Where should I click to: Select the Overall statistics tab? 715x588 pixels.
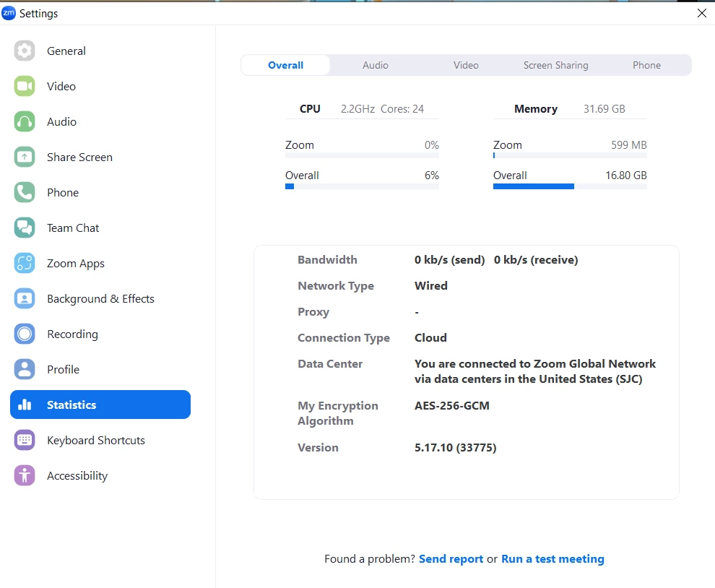pyautogui.click(x=285, y=65)
